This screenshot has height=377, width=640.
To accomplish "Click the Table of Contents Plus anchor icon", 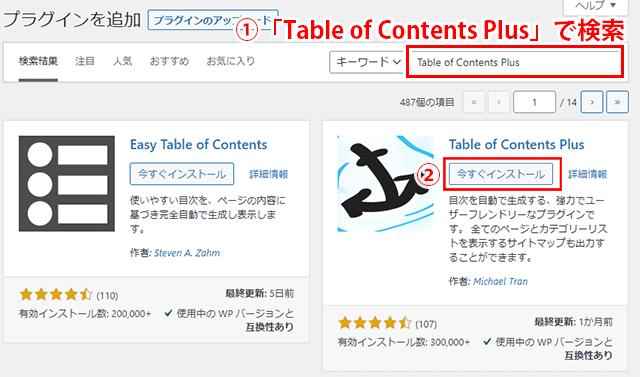I will 385,184.
